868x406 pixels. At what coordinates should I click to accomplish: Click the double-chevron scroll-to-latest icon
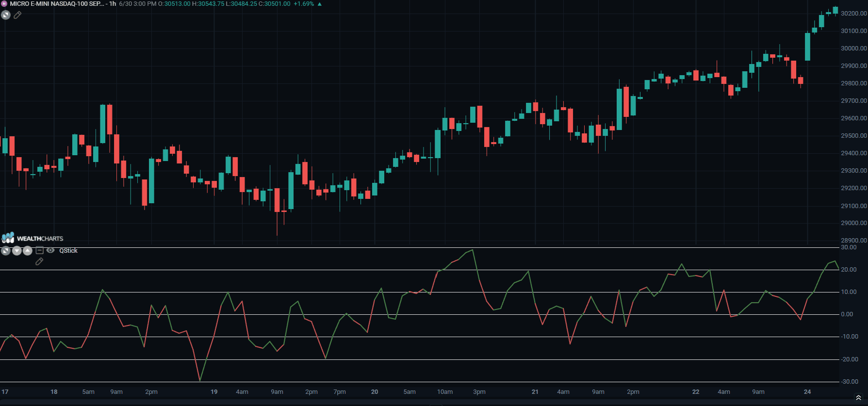tap(858, 398)
